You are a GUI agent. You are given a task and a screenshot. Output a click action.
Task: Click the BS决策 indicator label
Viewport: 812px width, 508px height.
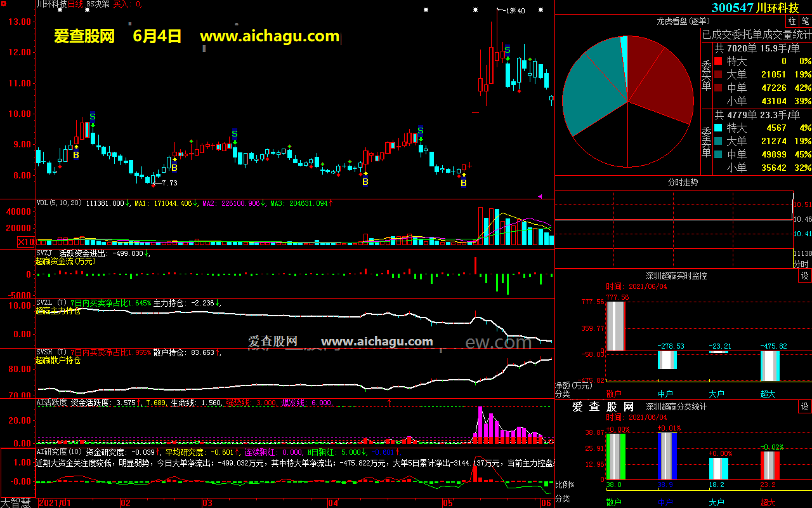pos(98,4)
